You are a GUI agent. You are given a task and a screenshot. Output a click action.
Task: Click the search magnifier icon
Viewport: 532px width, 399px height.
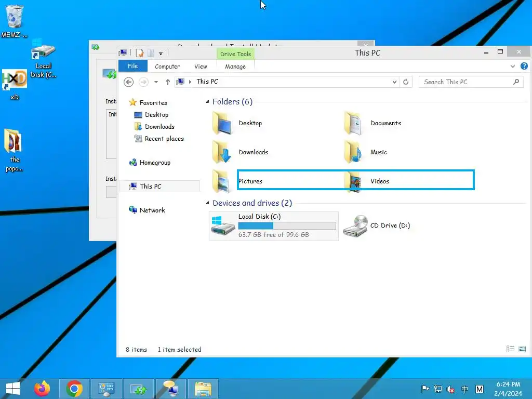point(516,82)
